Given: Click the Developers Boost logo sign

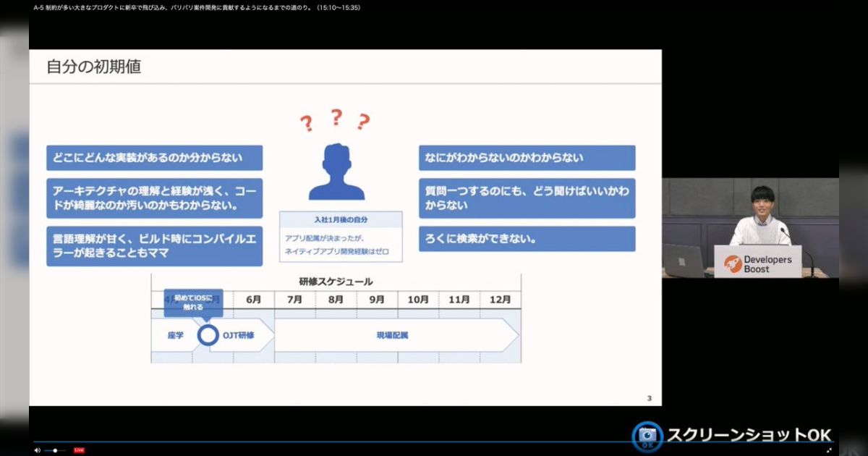Looking at the screenshot, I should (758, 262).
